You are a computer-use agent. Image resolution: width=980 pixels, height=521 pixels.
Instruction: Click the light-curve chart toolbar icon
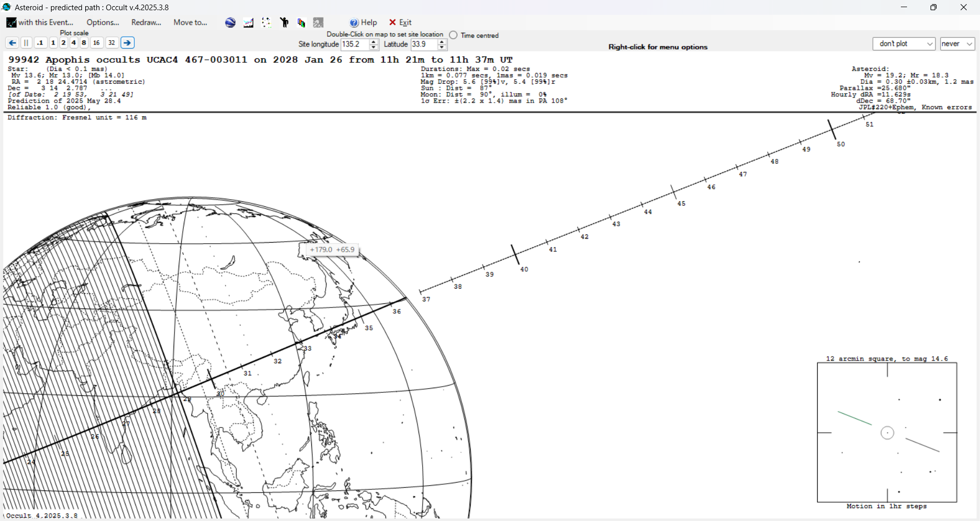click(x=249, y=22)
